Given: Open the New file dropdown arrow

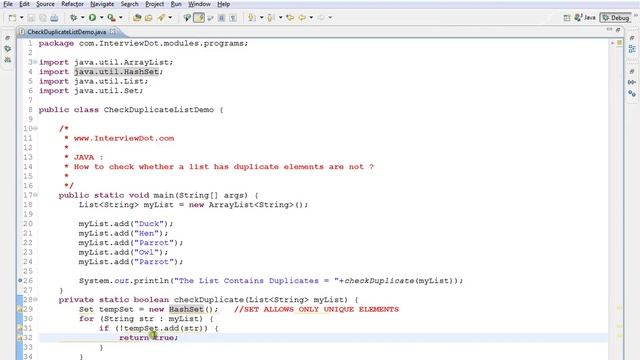Looking at the screenshot, I should coord(21,18).
